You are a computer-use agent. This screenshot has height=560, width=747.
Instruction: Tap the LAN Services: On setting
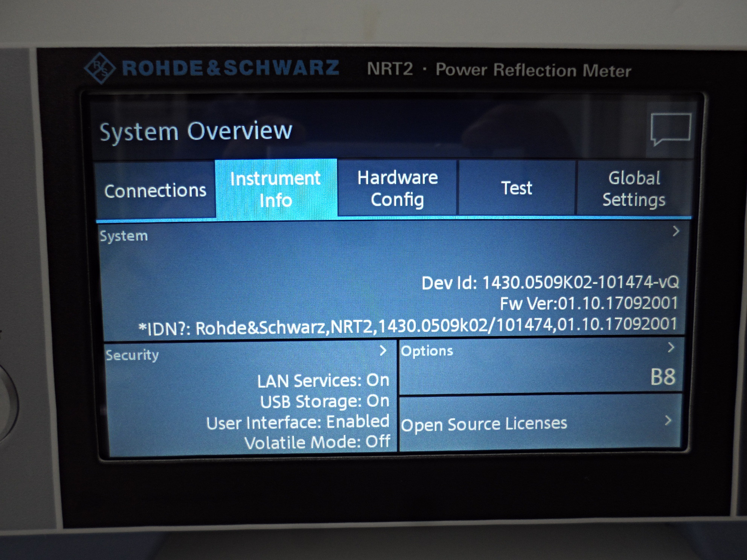(323, 380)
